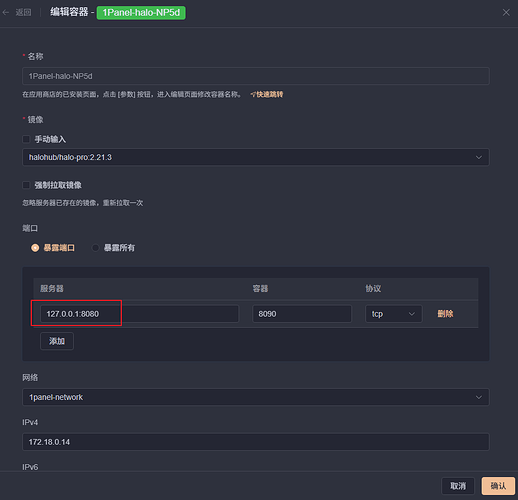Select the 暴露所有 radio button
The image size is (518, 500).
click(x=95, y=248)
